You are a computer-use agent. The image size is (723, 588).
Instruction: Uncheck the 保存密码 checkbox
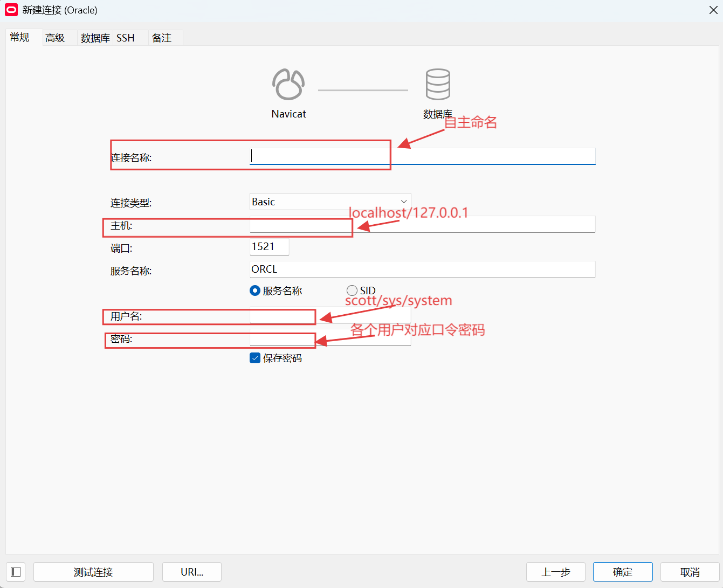coord(255,358)
